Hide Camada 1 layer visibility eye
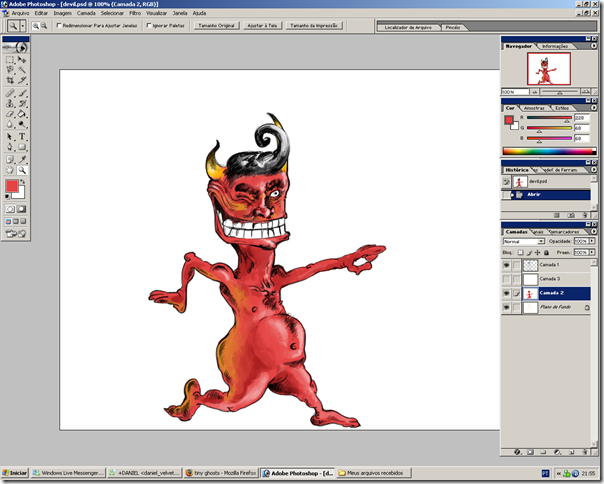Viewport: 604px width, 484px height. coord(506,265)
